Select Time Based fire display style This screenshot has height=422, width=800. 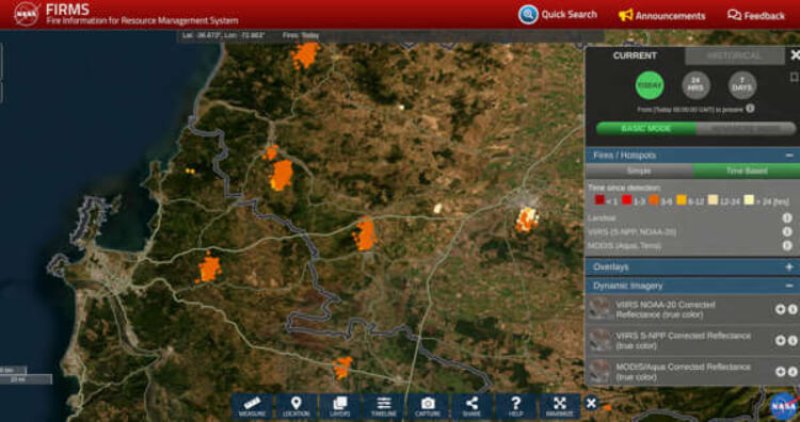point(746,171)
